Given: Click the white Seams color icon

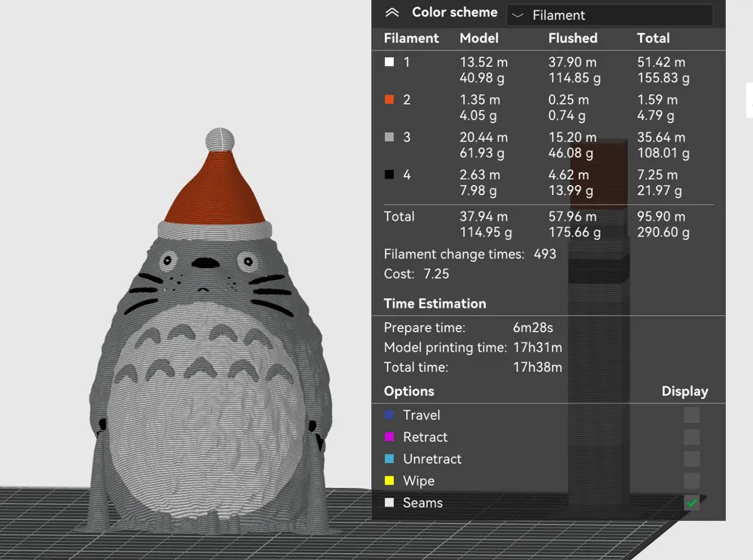Looking at the screenshot, I should [x=389, y=502].
